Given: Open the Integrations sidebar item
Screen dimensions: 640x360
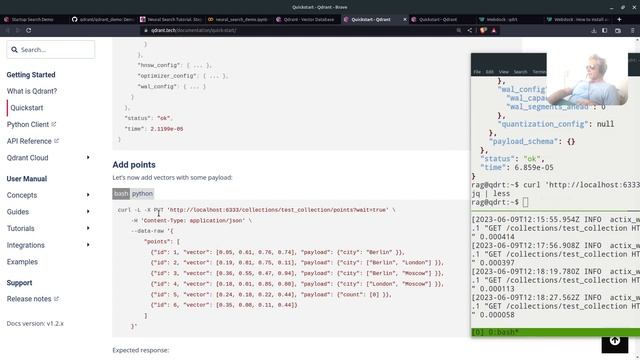Looking at the screenshot, I should [x=26, y=245].
